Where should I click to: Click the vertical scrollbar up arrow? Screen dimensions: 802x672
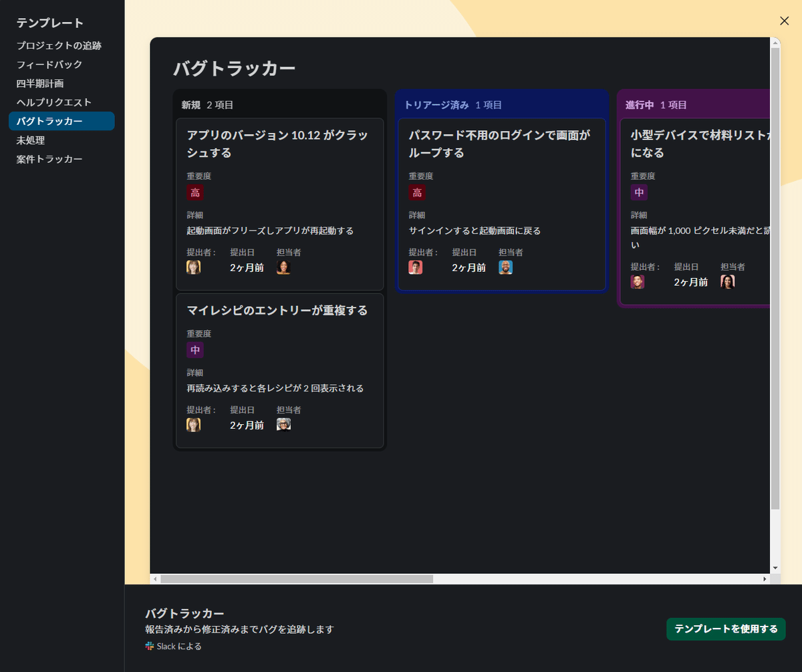(775, 43)
